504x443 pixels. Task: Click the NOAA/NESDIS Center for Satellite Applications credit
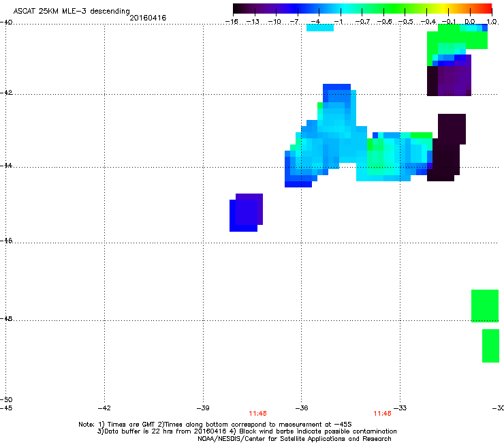[294, 439]
